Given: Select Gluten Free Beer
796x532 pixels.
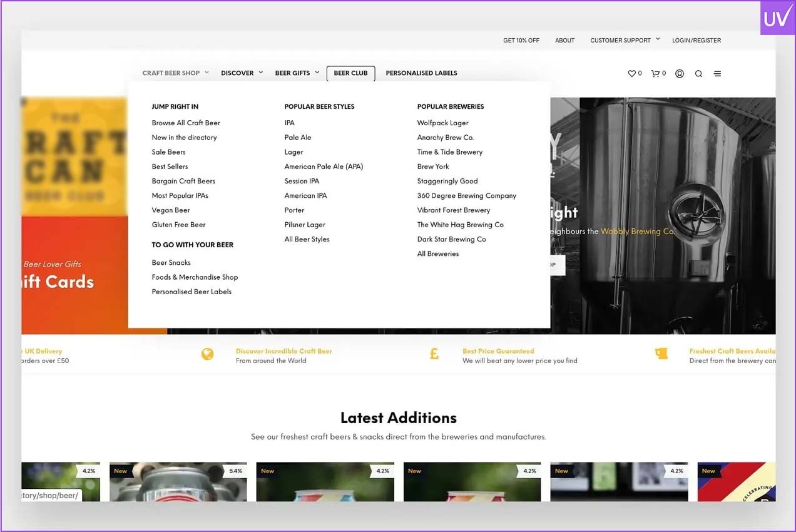Looking at the screenshot, I should pos(178,225).
